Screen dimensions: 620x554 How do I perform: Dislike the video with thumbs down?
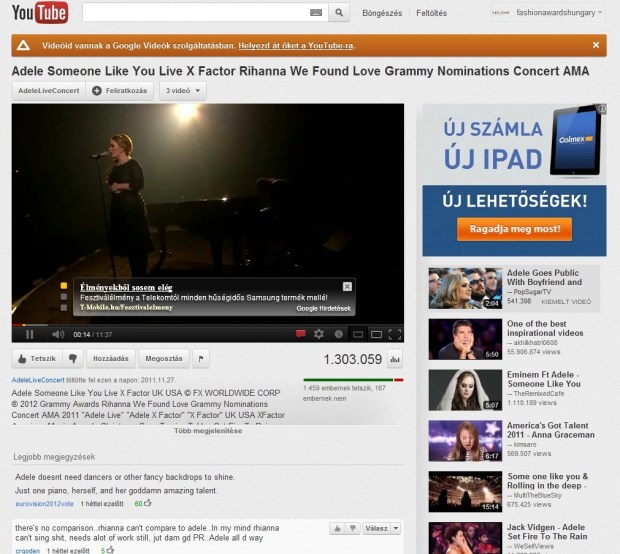click(x=73, y=358)
